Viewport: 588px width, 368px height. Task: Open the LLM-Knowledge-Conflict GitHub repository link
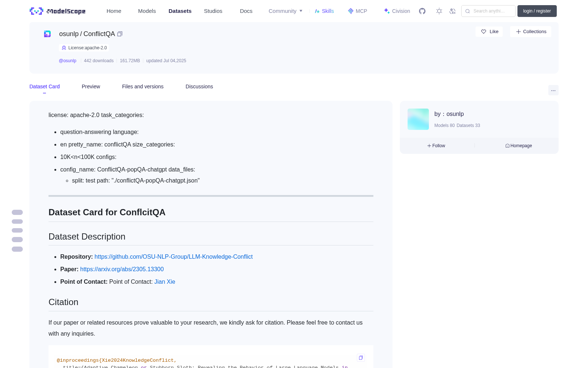point(173,256)
